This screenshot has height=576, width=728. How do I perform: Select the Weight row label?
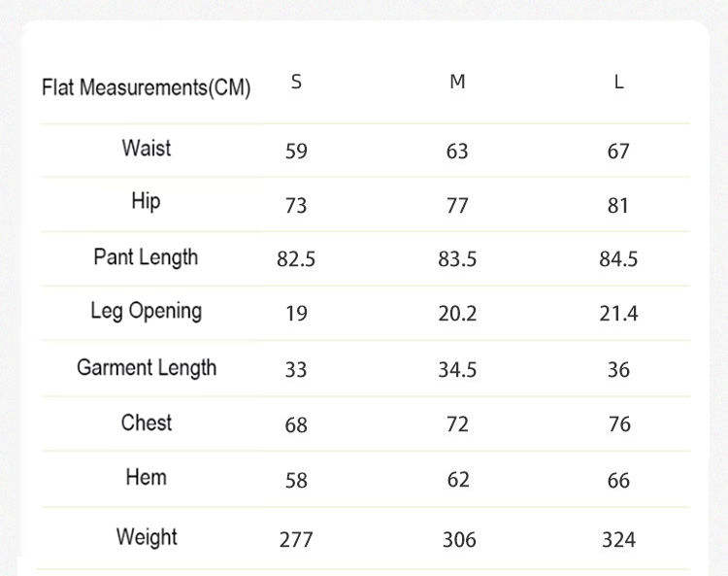[147, 536]
